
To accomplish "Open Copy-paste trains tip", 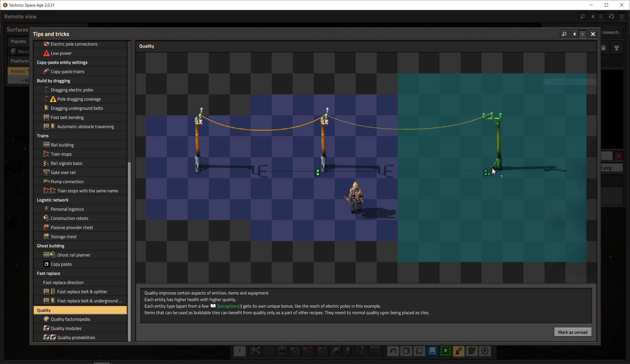I will point(80,72).
